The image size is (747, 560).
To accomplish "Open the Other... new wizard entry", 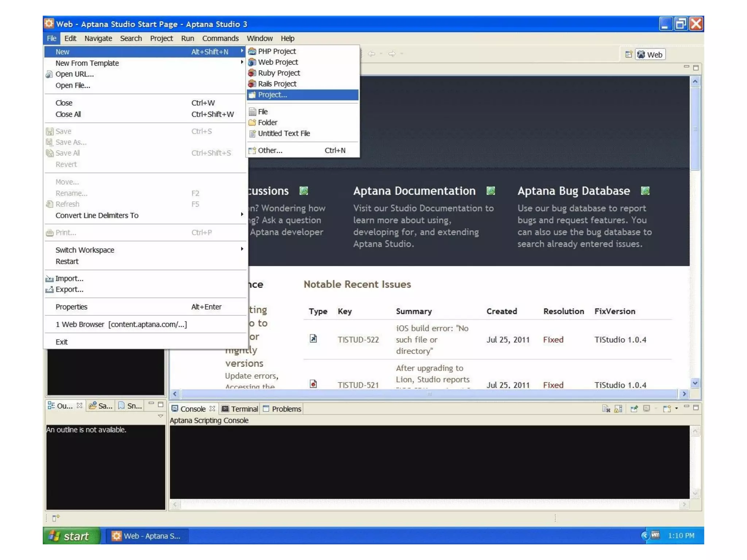I will pos(302,150).
